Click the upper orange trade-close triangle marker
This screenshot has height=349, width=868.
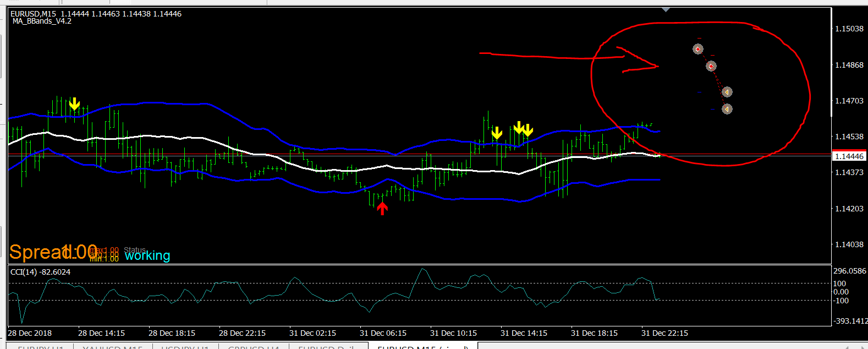[727, 92]
